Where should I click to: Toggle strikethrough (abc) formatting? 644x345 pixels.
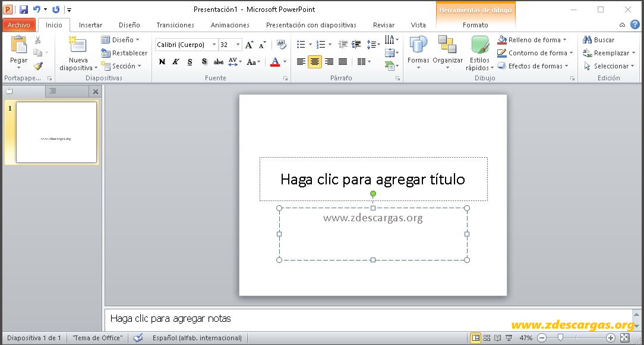pyautogui.click(x=219, y=62)
